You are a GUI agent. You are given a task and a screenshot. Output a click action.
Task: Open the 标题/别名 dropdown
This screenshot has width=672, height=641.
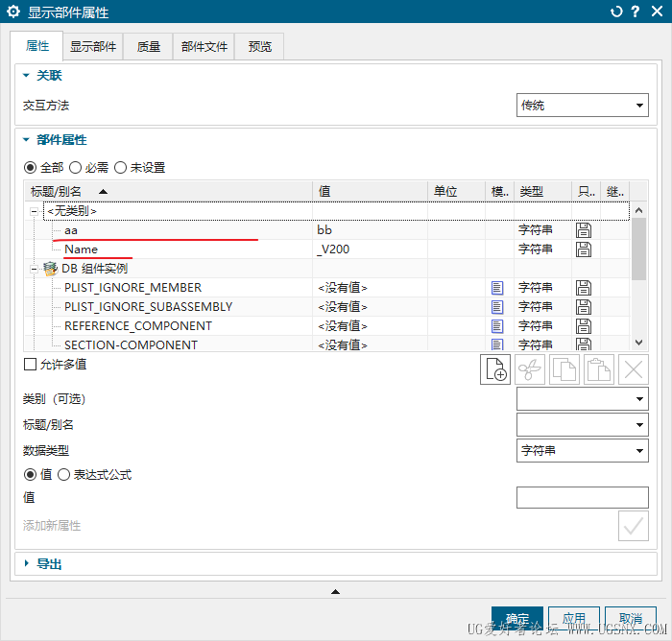[x=583, y=425]
